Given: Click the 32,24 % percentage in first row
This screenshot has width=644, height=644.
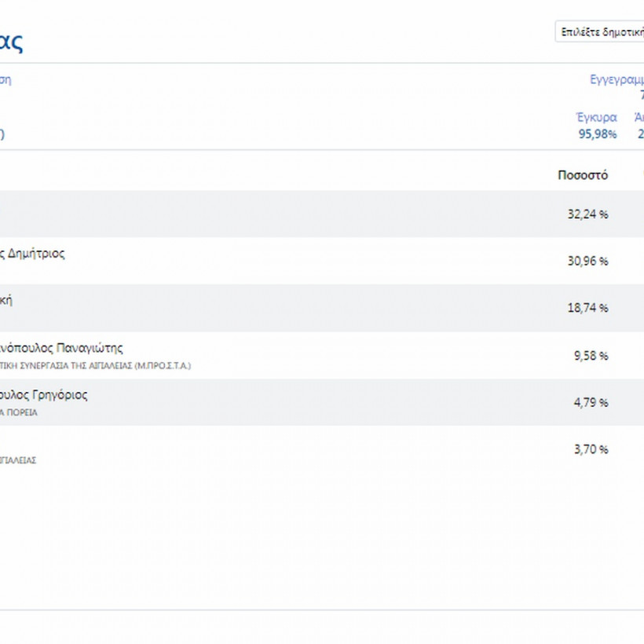Looking at the screenshot, I should click(x=587, y=214).
